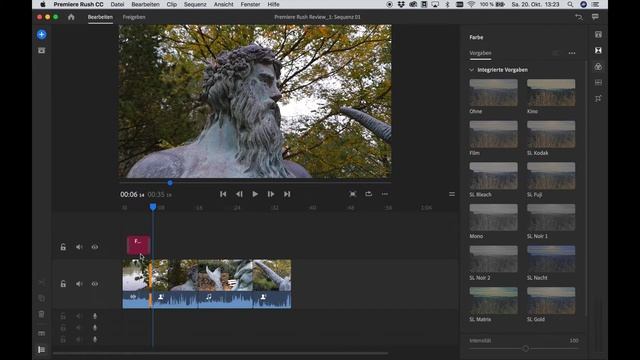This screenshot has height=360, width=640.
Task: Click the Intensität slider handle
Action: [x=526, y=349]
